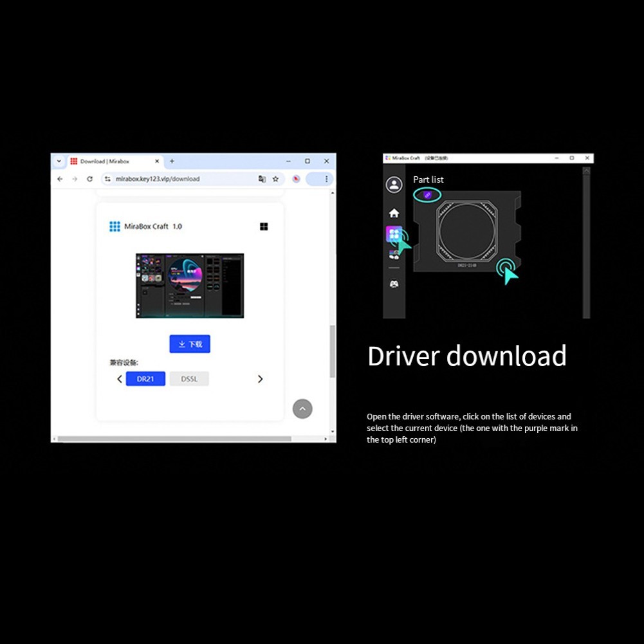Open the red extension icon in toolbar

(x=296, y=179)
